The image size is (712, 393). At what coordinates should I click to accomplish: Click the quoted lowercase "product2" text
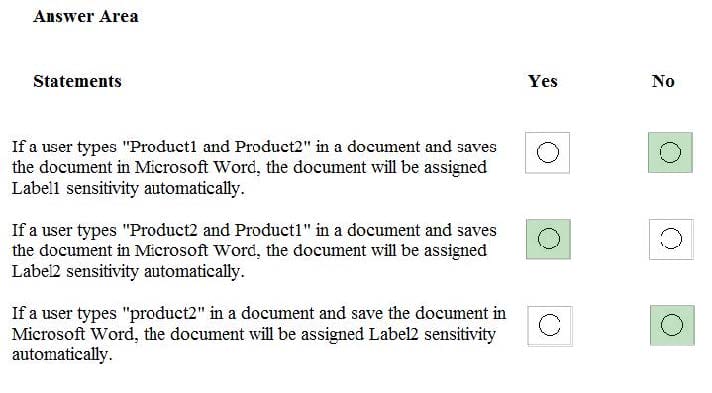click(x=164, y=314)
